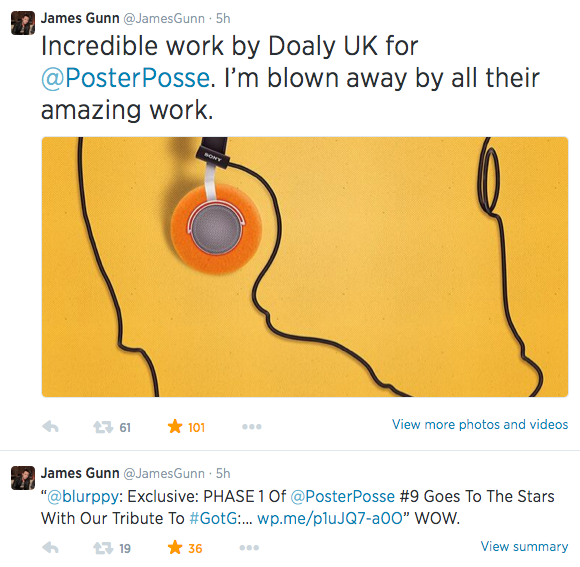Open the @blurppy mention link
The image size is (580, 567).
pyautogui.click(x=82, y=497)
